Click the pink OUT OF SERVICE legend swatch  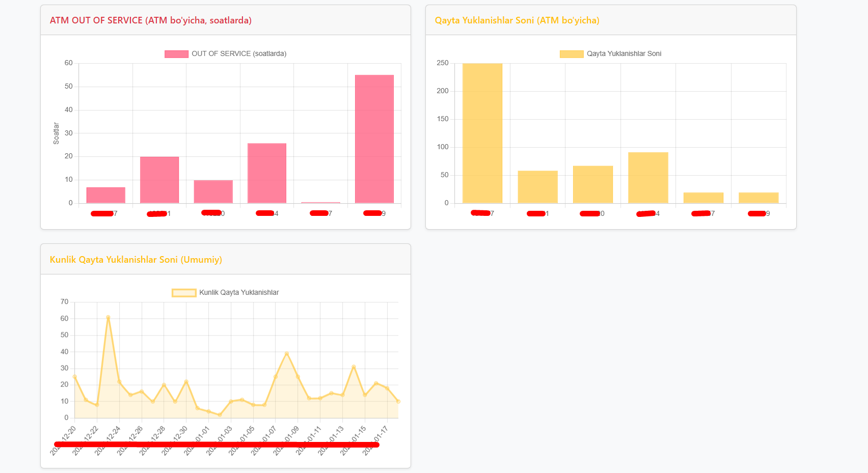click(176, 54)
